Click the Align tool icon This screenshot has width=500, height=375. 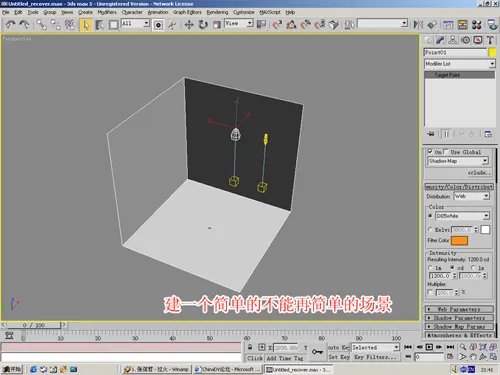pos(432,24)
